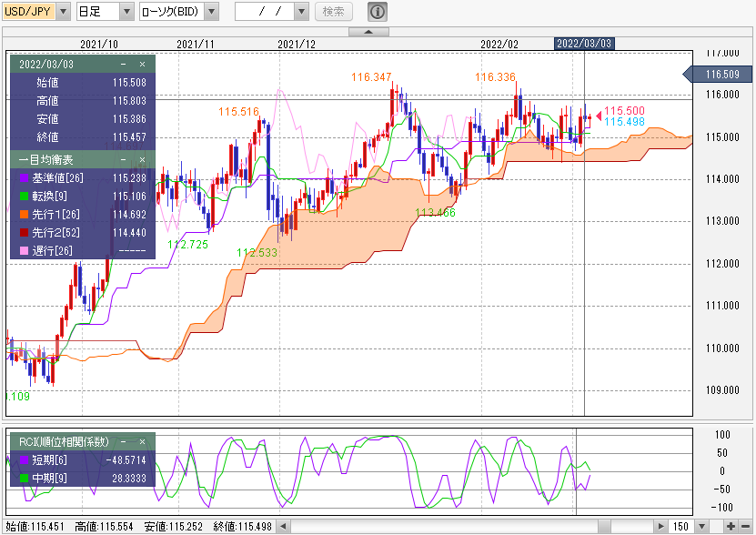
Task: Zoom in with the plus icon on bottom bar
Action: coord(731,526)
